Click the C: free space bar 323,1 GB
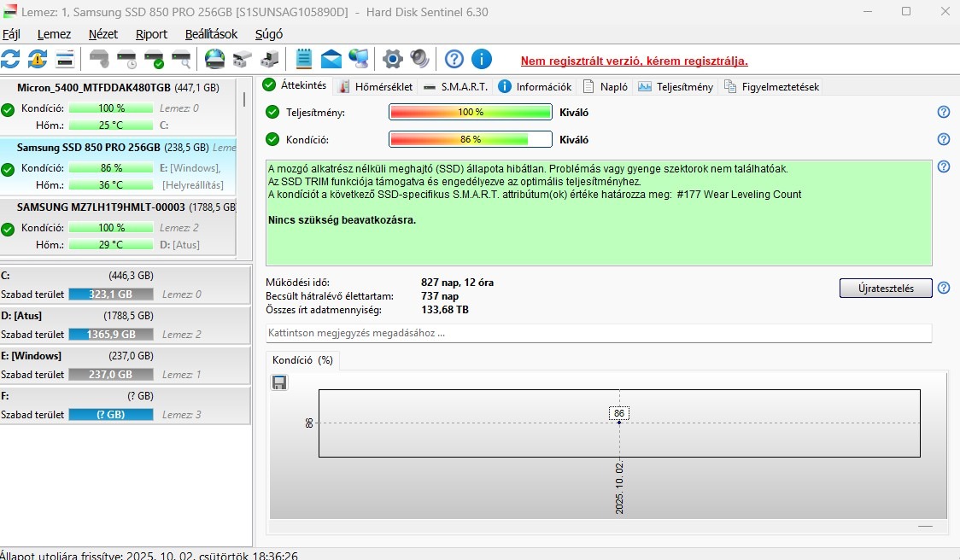 (111, 295)
